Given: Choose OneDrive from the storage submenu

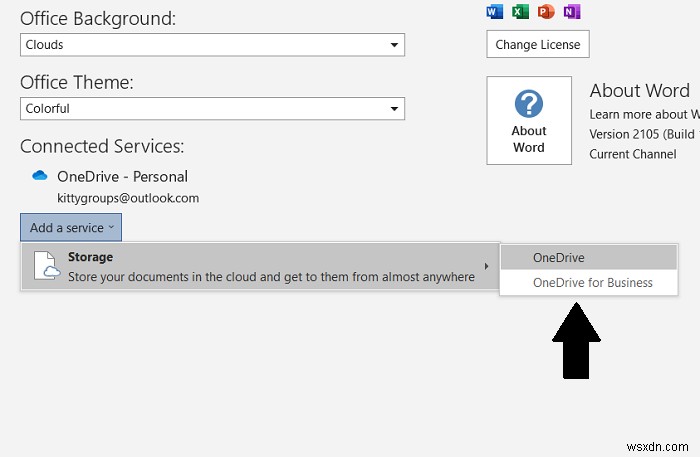Looking at the screenshot, I should (x=589, y=258).
